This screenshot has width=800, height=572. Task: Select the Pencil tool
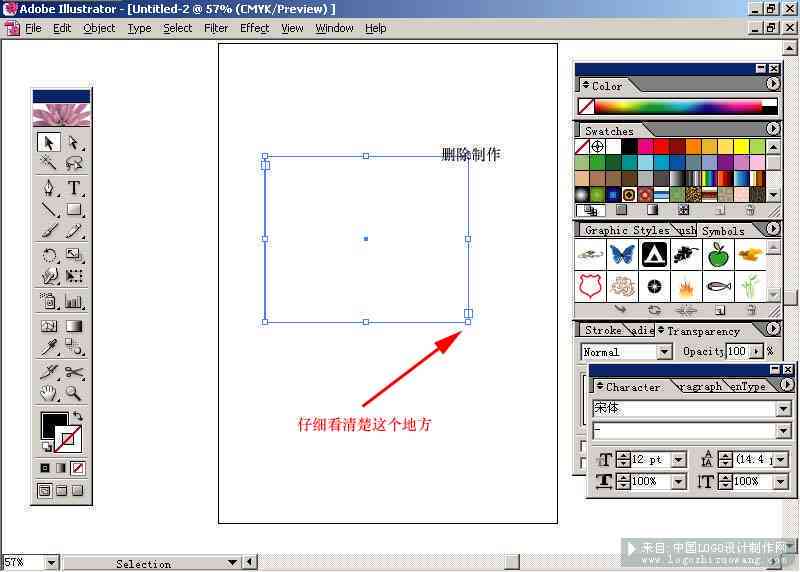tap(73, 231)
